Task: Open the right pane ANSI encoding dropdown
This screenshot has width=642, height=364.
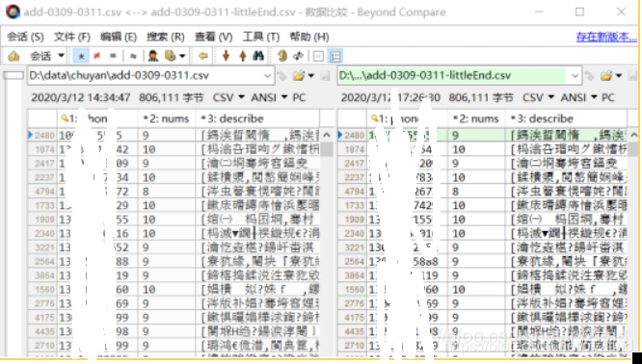Action: pyautogui.click(x=579, y=98)
